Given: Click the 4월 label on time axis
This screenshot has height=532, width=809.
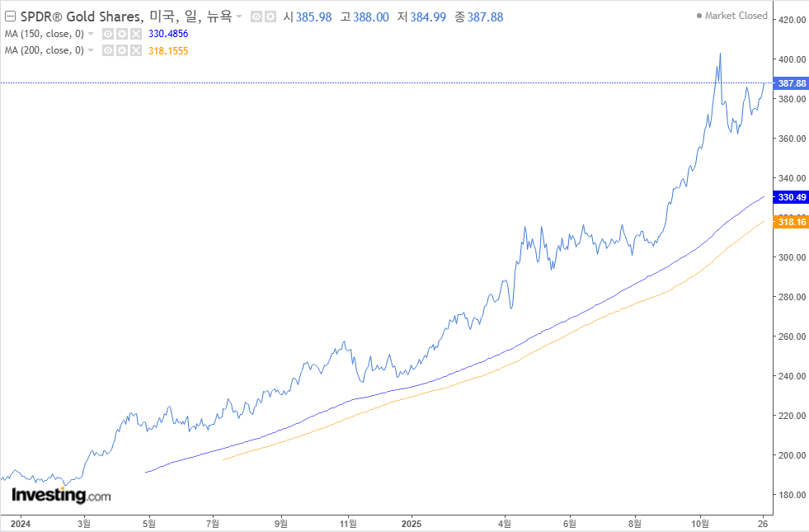Looking at the screenshot, I should (505, 524).
